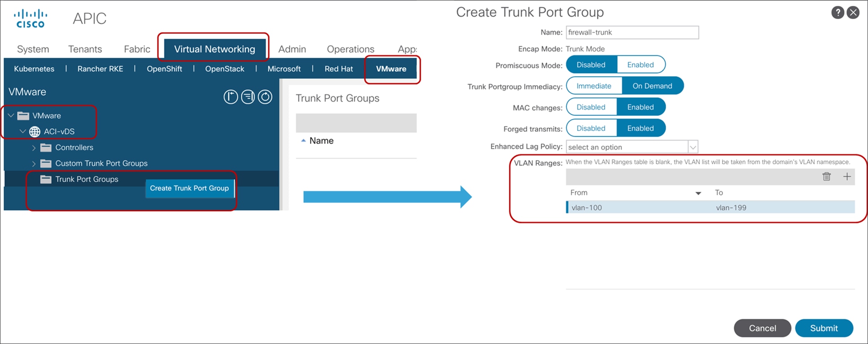Open the Operations tab

click(350, 49)
